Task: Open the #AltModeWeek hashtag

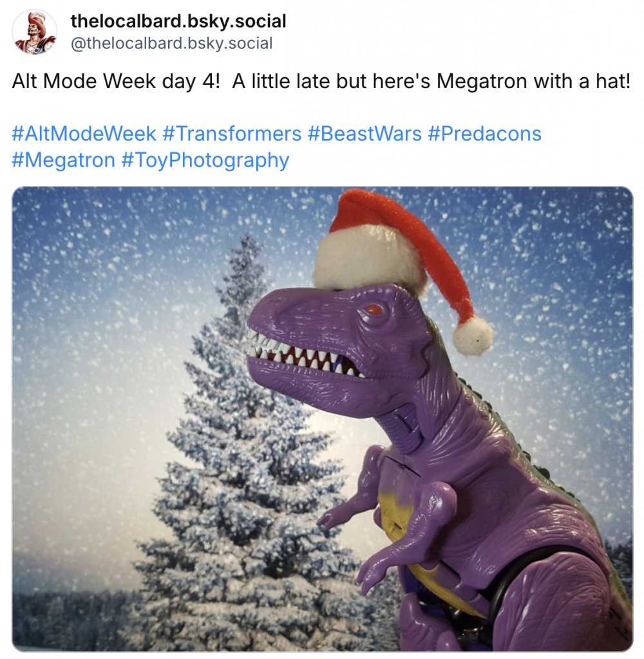Action: pyautogui.click(x=84, y=134)
